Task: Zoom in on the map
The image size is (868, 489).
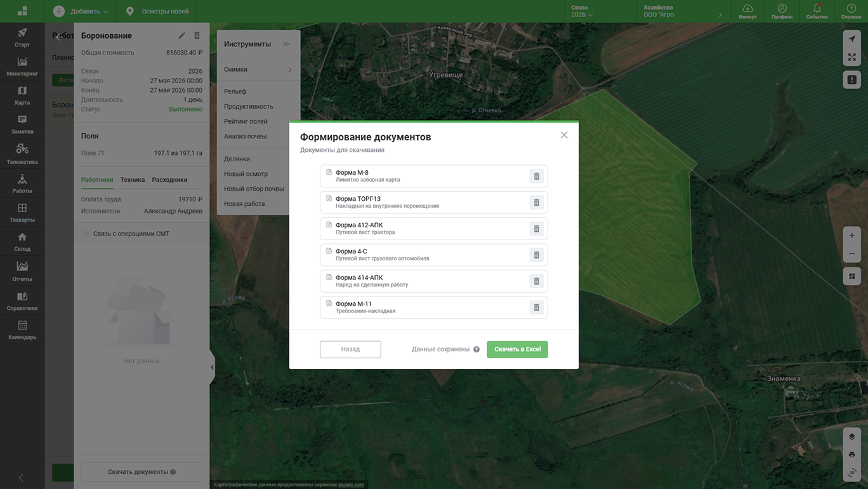Action: [852, 236]
